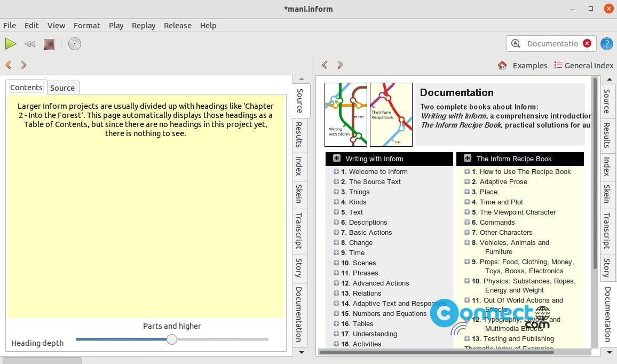The width and height of the screenshot is (617, 364).
Task: Click the documentation Home icon
Action: pyautogui.click(x=502, y=65)
